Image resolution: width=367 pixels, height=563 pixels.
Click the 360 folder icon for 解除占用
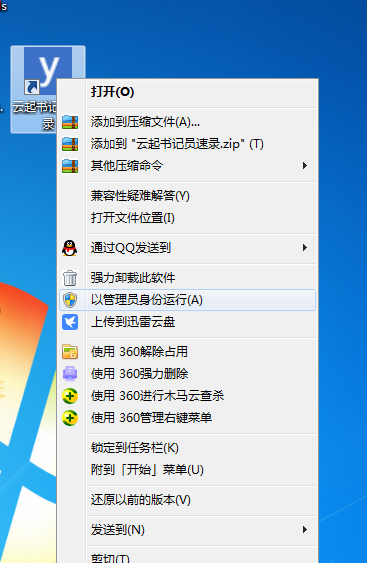pos(70,352)
